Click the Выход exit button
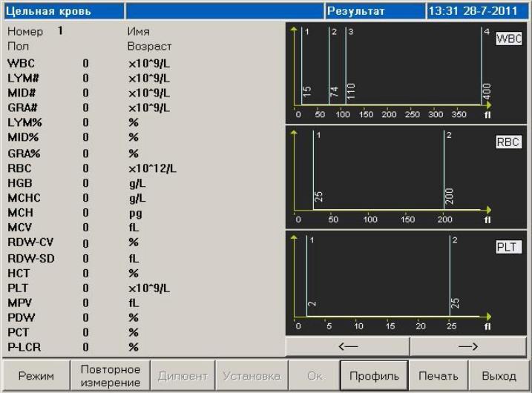 499,376
